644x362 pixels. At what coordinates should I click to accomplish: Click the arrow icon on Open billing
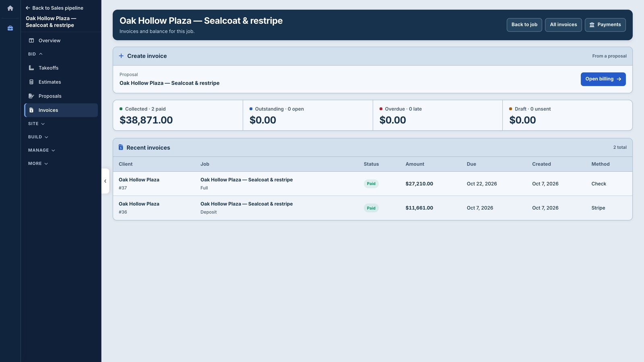[619, 79]
